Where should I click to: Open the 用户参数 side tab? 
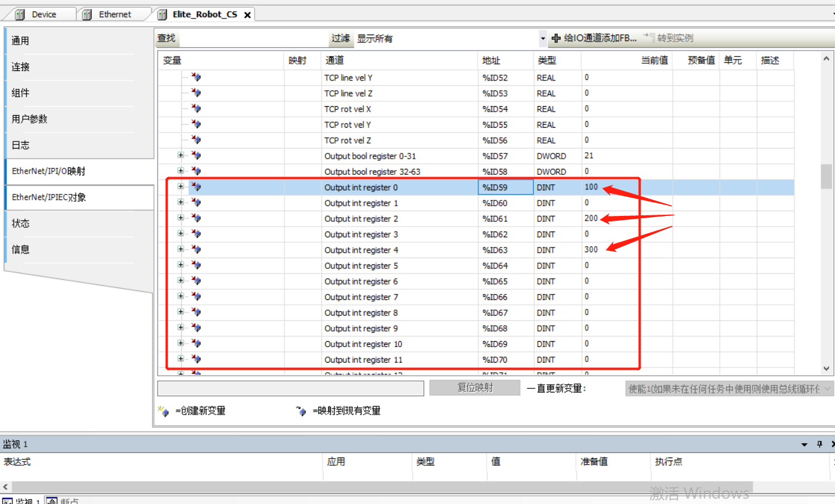pos(29,119)
